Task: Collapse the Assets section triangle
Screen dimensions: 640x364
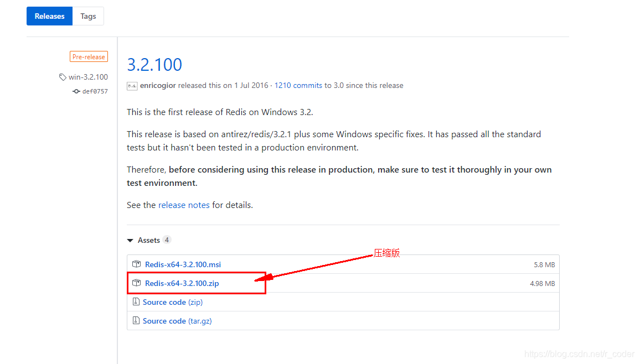Action: (130, 241)
